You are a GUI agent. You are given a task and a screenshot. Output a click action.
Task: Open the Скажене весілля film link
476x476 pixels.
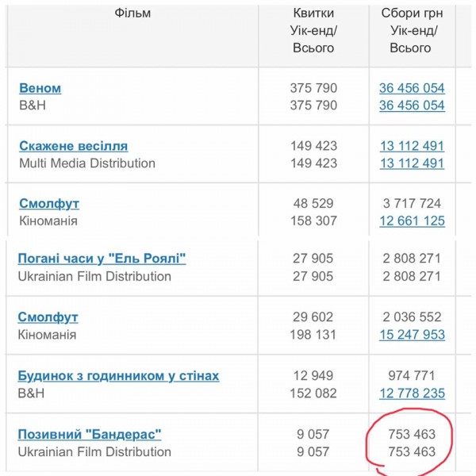pyautogui.click(x=74, y=146)
